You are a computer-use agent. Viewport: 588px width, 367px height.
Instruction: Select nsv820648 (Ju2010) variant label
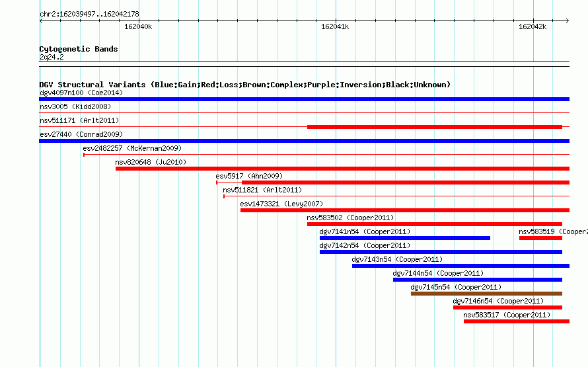(x=151, y=162)
